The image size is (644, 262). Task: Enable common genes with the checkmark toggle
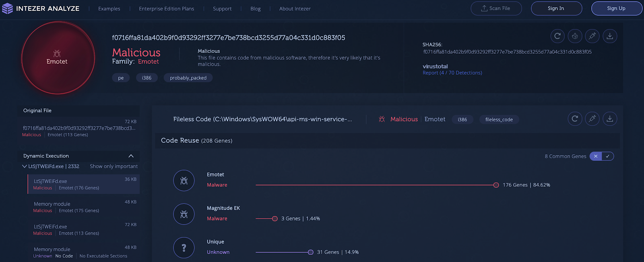pyautogui.click(x=608, y=156)
